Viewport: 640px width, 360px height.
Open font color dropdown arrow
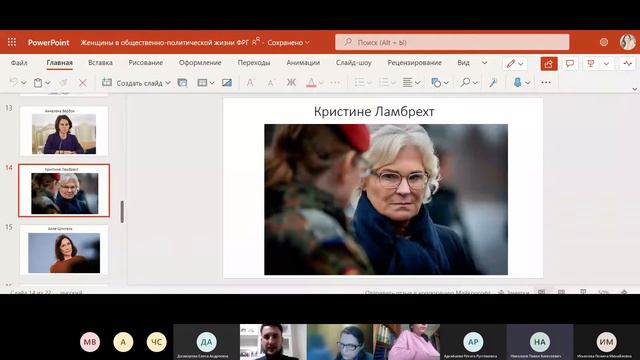pos(322,83)
